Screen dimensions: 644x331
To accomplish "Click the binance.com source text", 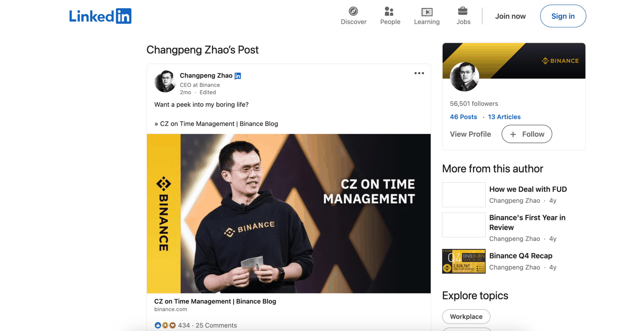I will click(x=171, y=309).
